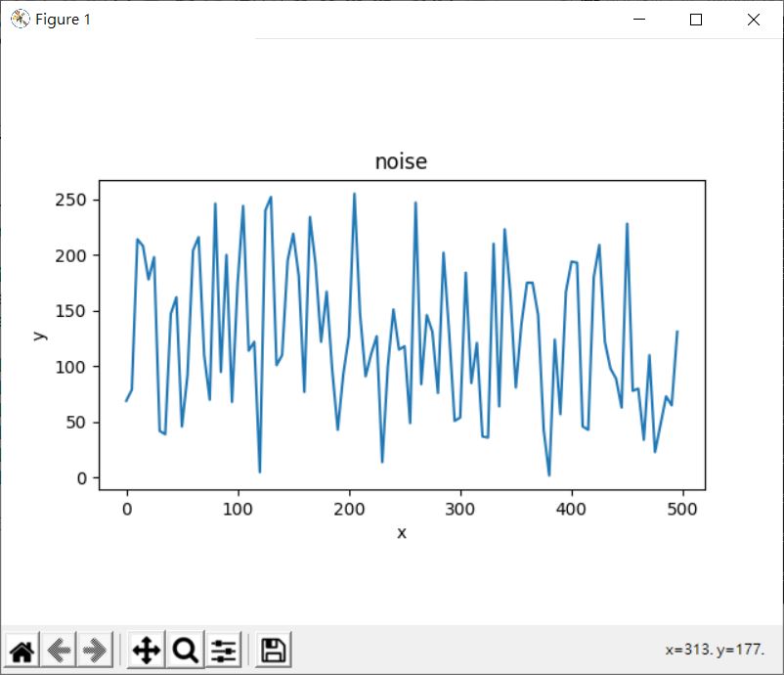Click the x-axis tick label 400

(x=571, y=509)
